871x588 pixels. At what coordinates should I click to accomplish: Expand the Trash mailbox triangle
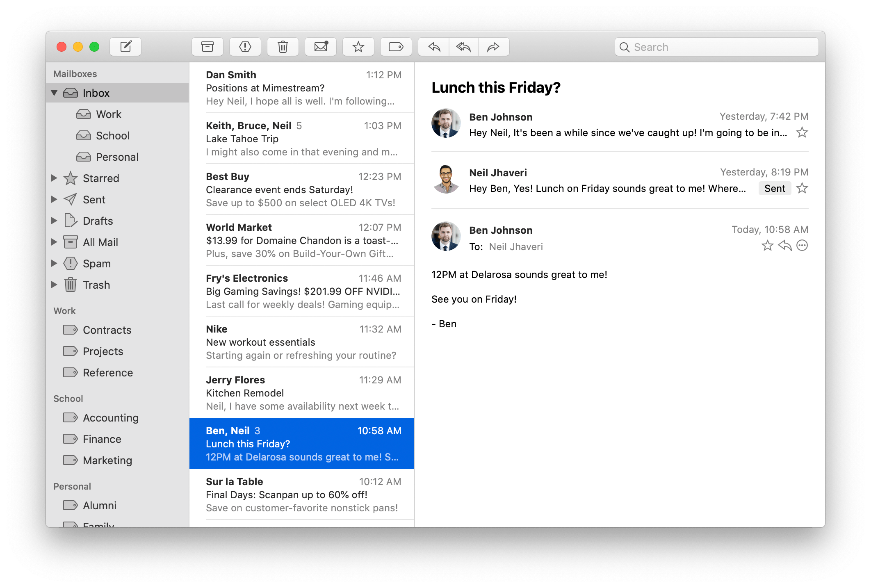point(54,285)
